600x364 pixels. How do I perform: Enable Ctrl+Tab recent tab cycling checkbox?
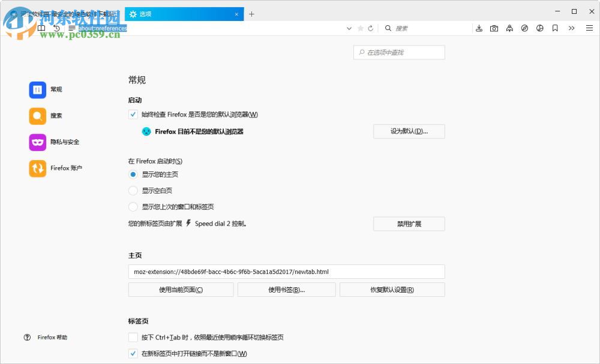(133, 337)
